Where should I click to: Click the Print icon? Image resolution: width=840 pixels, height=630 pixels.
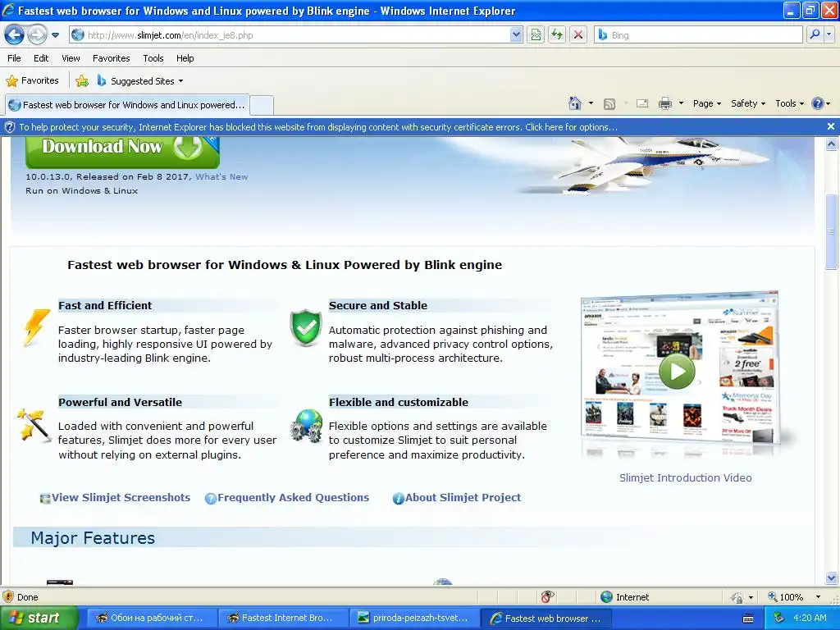664,103
